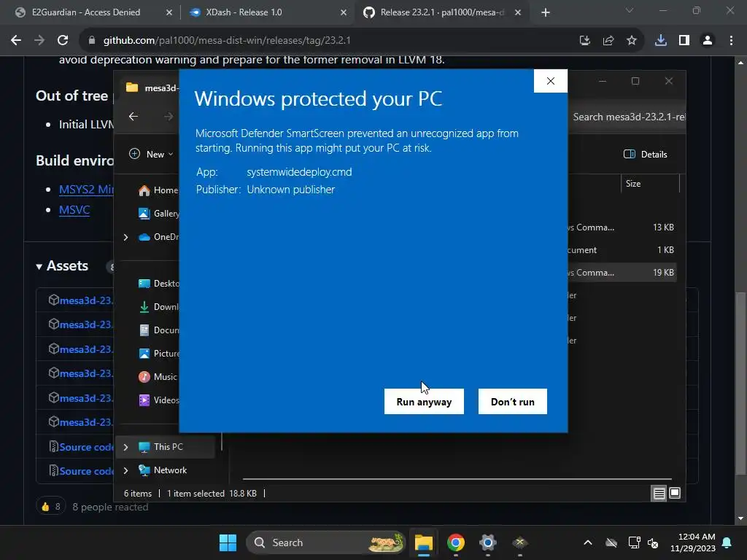Select Gallery in File Explorer sidebar
Screen dimensions: 747x560
coord(158,214)
